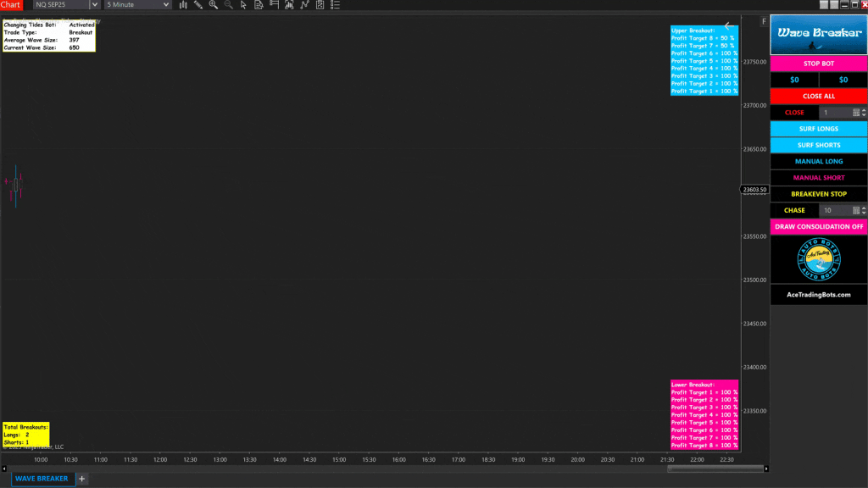Image resolution: width=868 pixels, height=488 pixels.
Task: Click the 23603.50 current price marker
Action: click(754, 189)
